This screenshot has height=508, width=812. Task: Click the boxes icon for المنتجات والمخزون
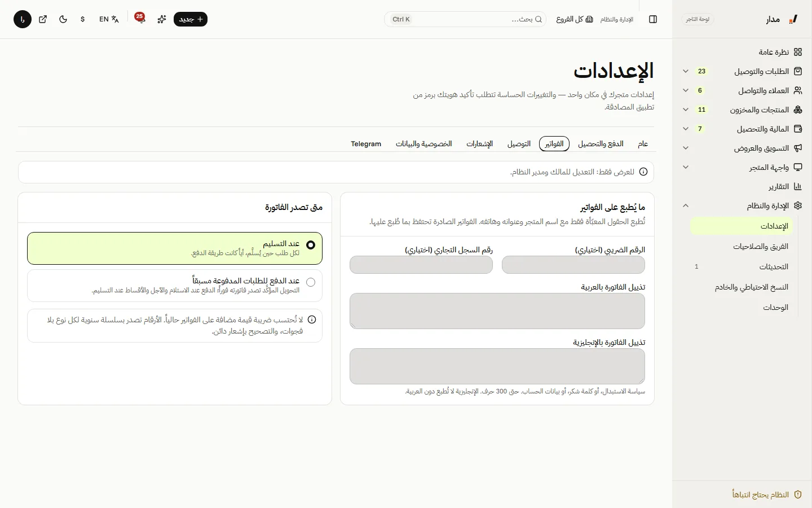coord(798,110)
